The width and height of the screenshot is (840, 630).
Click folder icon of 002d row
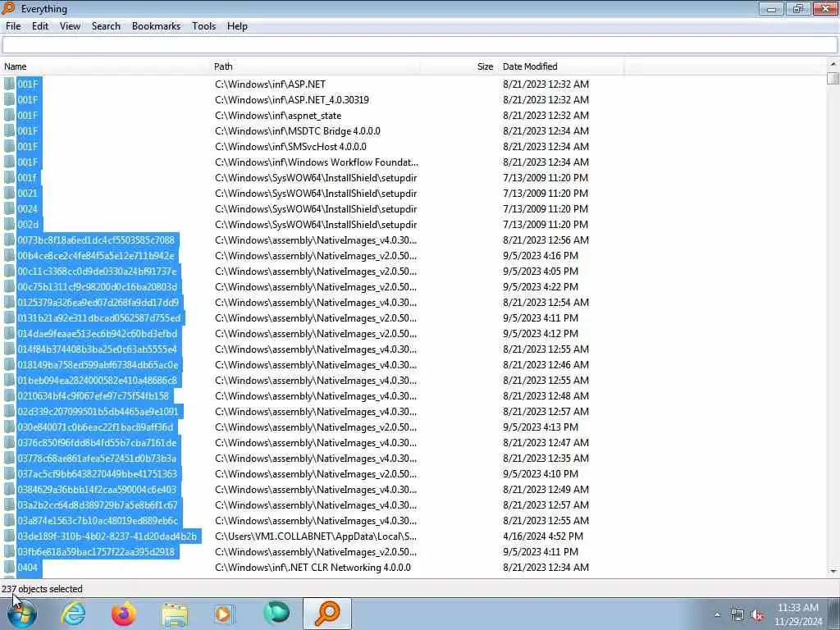click(x=9, y=225)
